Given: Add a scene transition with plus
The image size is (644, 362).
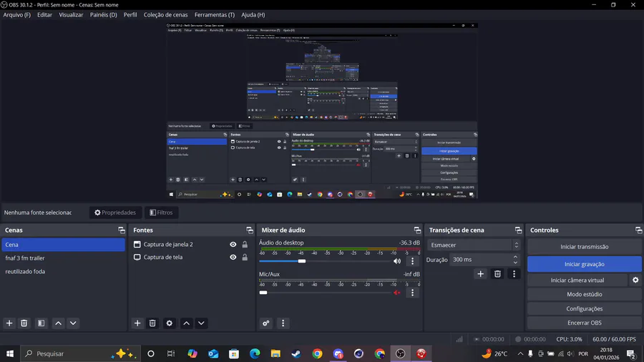Looking at the screenshot, I should [481, 274].
